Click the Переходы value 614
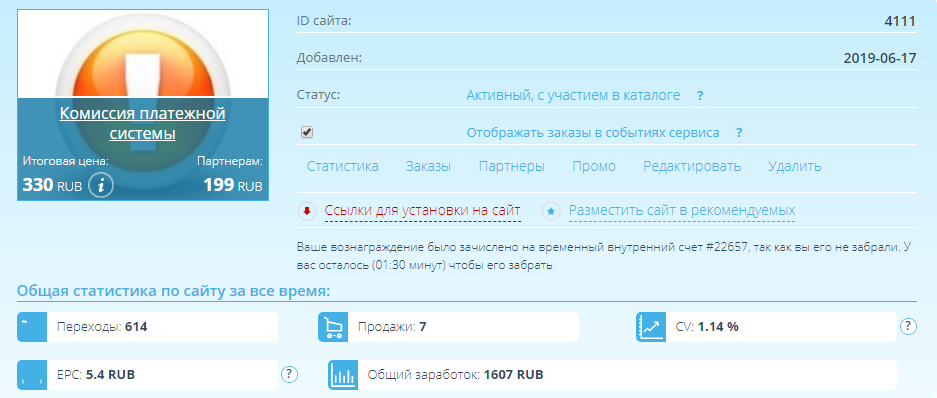The image size is (937, 398). pyautogui.click(x=136, y=327)
